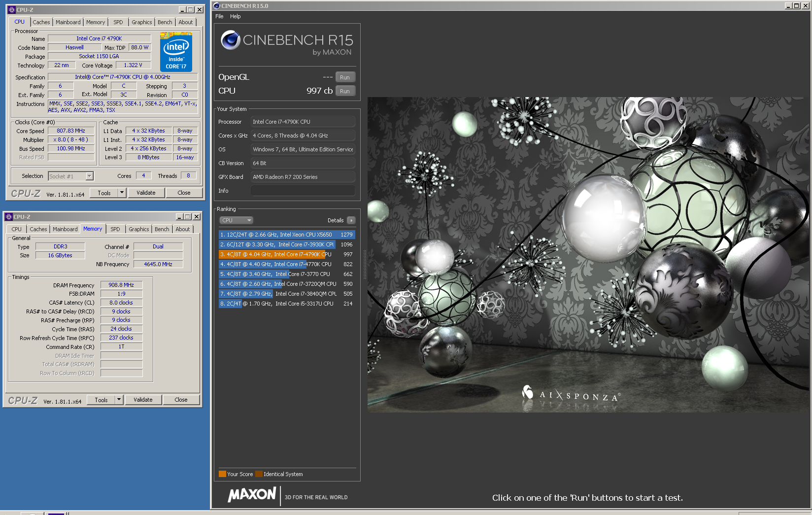
Task: Open the Help menu in Cinebench
Action: (236, 16)
